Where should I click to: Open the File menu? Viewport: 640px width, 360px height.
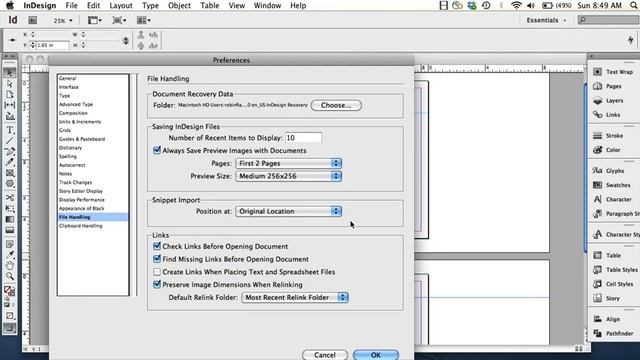(x=71, y=5)
